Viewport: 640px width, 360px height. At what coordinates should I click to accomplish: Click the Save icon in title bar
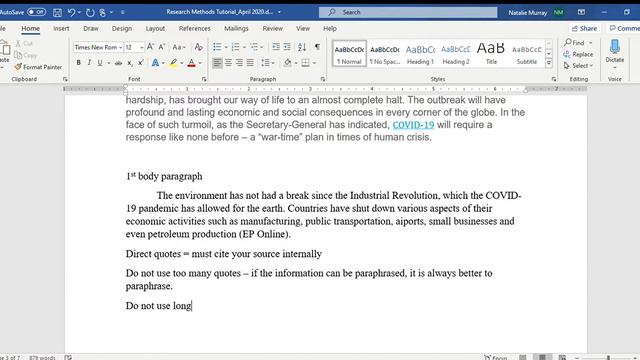click(x=58, y=13)
